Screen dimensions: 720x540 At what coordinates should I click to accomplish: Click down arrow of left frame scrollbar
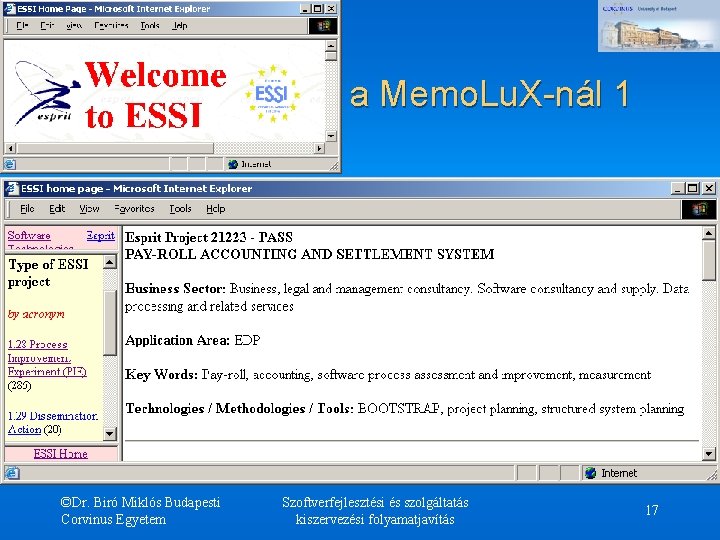[110, 433]
